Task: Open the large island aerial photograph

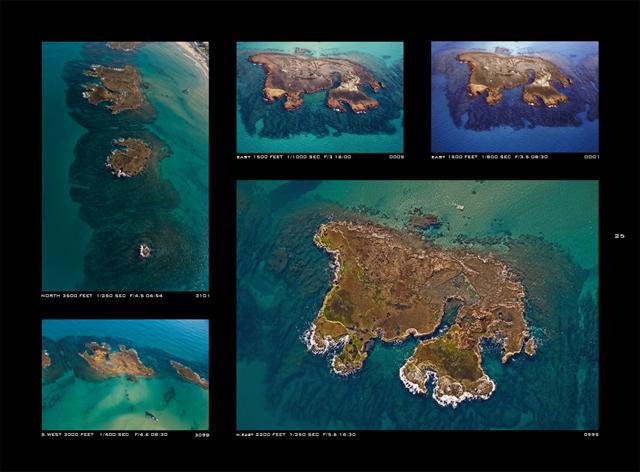Action: [x=418, y=305]
